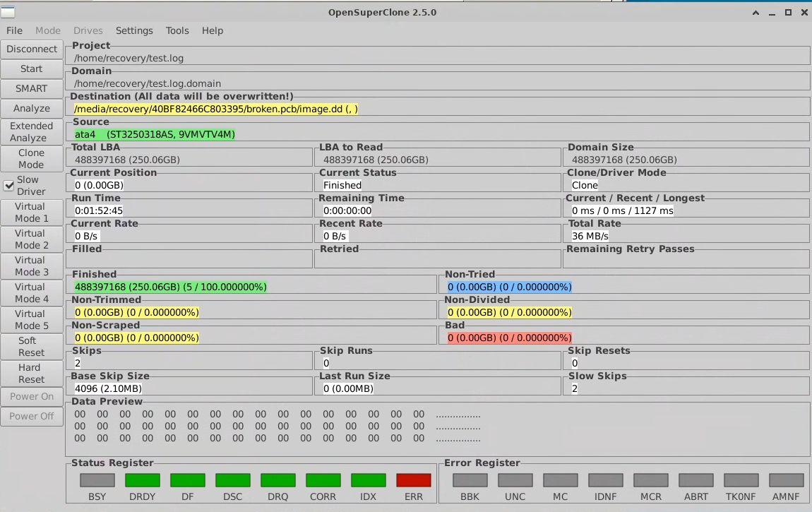This screenshot has width=812, height=512.
Task: Click Clone/Driver Mode value Clone
Action: 585,185
